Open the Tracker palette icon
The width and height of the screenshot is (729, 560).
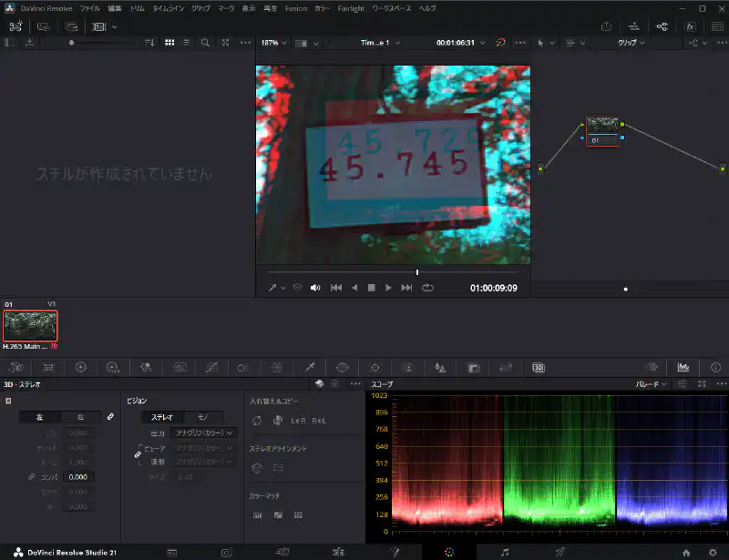click(x=375, y=368)
